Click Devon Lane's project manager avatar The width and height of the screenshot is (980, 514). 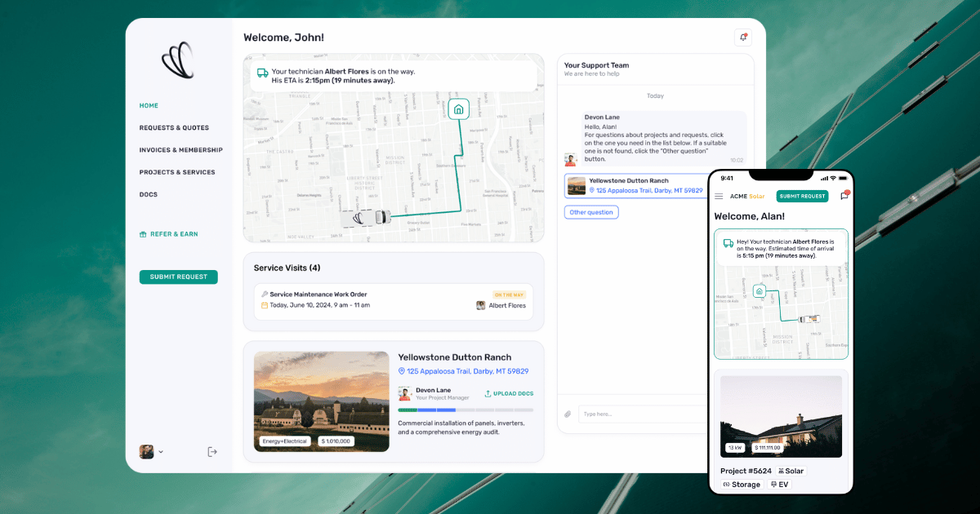(x=404, y=393)
